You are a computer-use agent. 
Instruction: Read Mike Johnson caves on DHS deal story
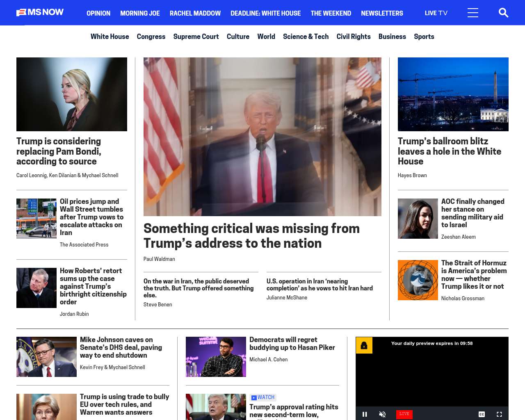click(x=121, y=347)
